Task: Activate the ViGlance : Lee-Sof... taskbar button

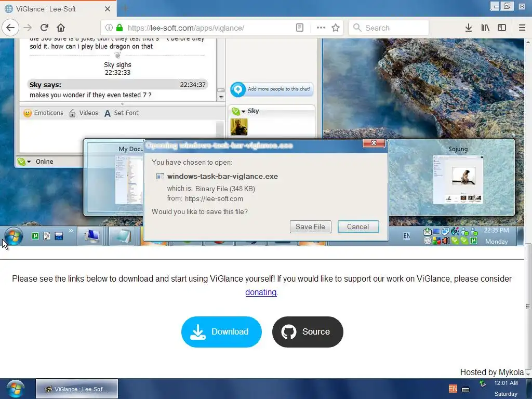Action: (x=77, y=389)
